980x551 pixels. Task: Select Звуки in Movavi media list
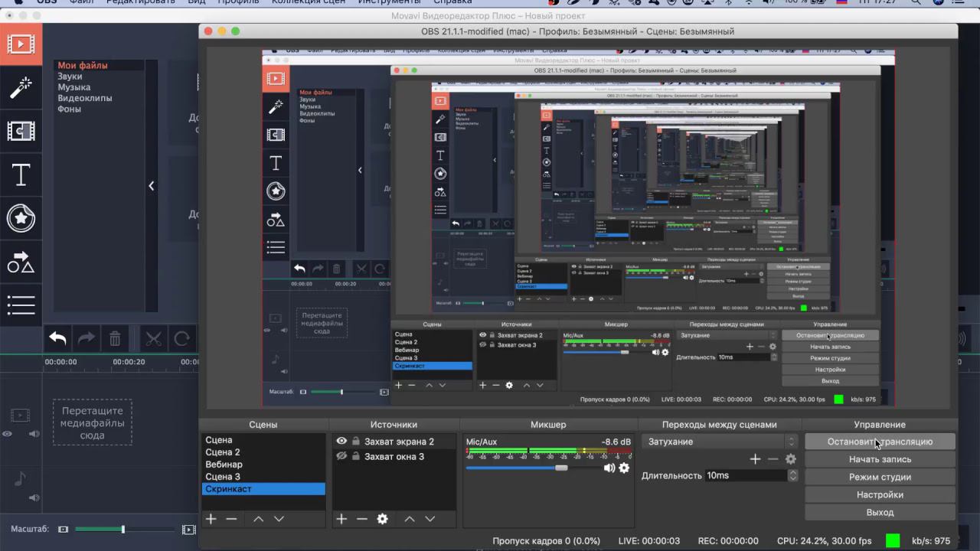[70, 77]
